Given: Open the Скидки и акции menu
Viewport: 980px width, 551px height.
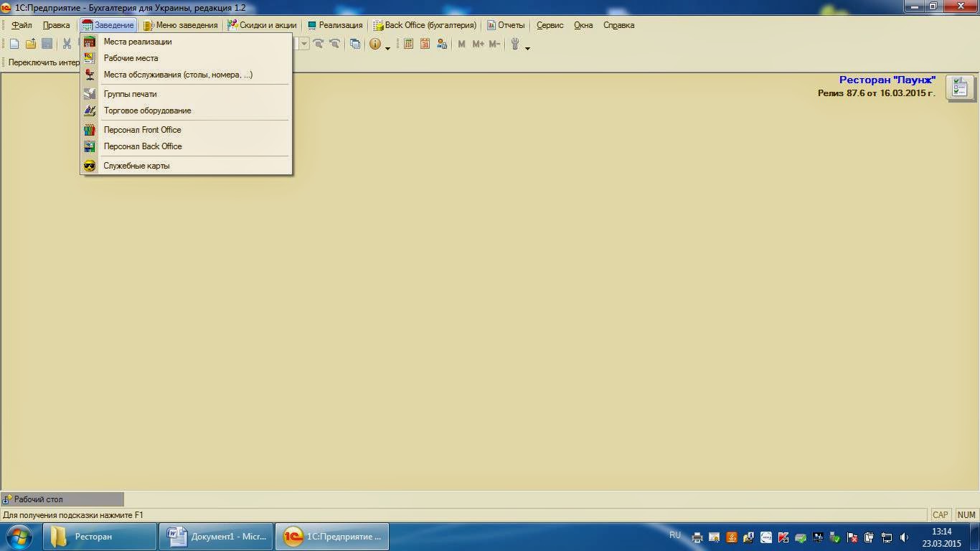Looking at the screenshot, I should [x=262, y=25].
